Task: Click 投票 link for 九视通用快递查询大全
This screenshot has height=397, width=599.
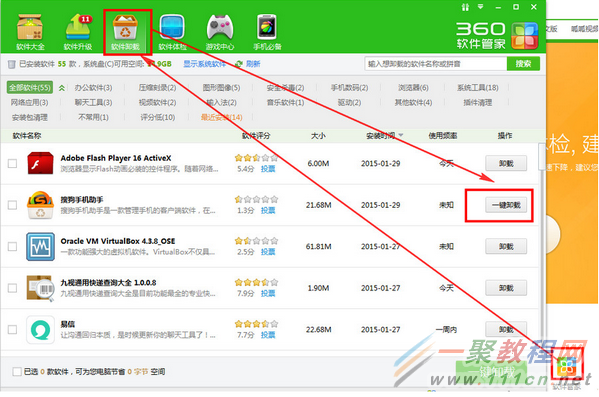Action: pos(268,293)
